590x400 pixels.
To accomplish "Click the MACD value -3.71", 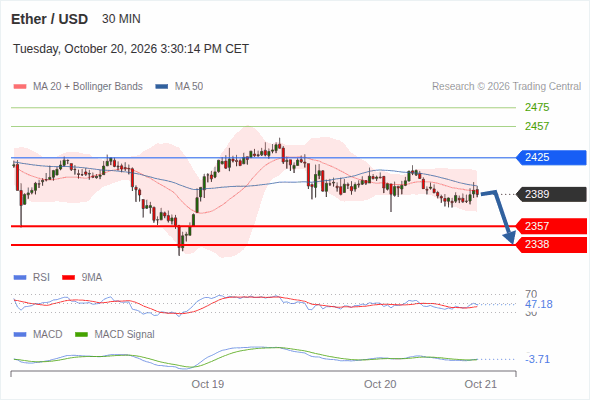I will [537, 359].
